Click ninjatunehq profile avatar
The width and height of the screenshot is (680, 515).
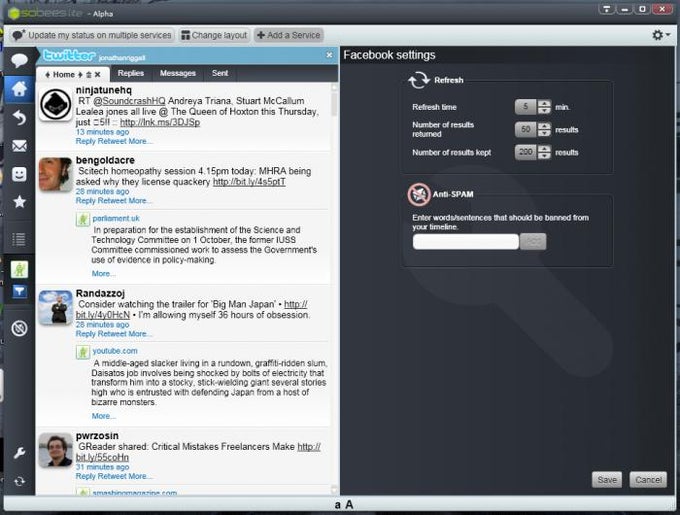[x=56, y=104]
